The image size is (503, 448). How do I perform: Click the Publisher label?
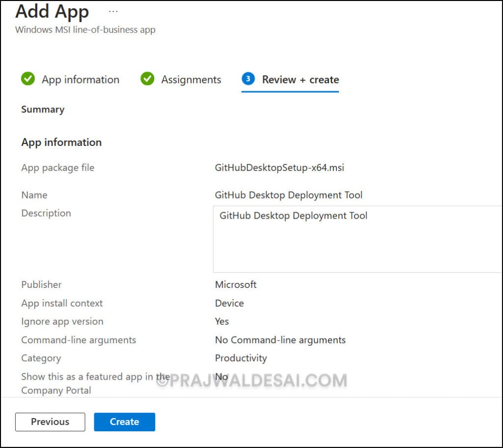(x=41, y=284)
